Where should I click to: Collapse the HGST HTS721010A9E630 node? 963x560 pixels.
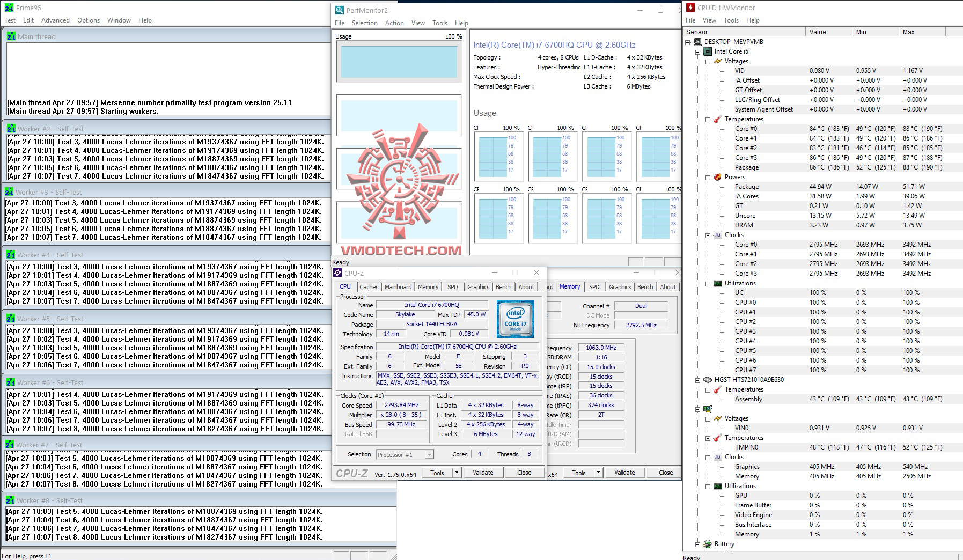(x=698, y=380)
